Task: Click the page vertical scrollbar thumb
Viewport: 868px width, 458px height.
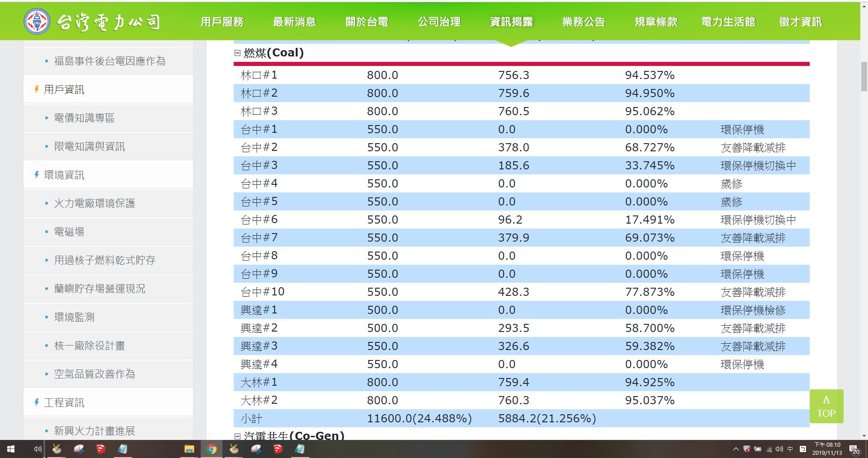Action: click(x=864, y=77)
